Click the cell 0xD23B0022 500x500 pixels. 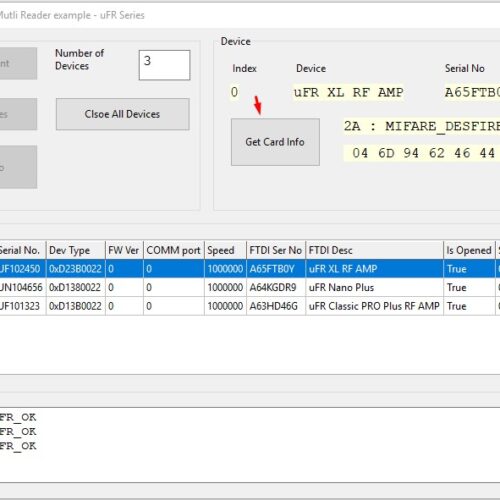75,269
